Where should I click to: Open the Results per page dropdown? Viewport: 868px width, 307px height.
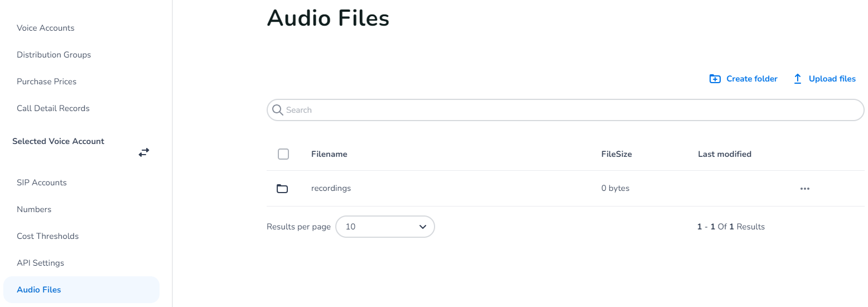[385, 227]
